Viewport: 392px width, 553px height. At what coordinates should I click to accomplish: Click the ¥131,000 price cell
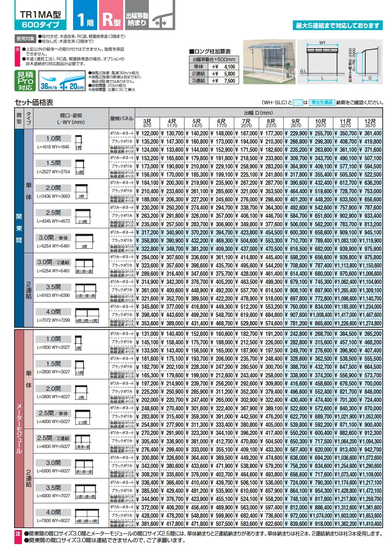point(147,334)
